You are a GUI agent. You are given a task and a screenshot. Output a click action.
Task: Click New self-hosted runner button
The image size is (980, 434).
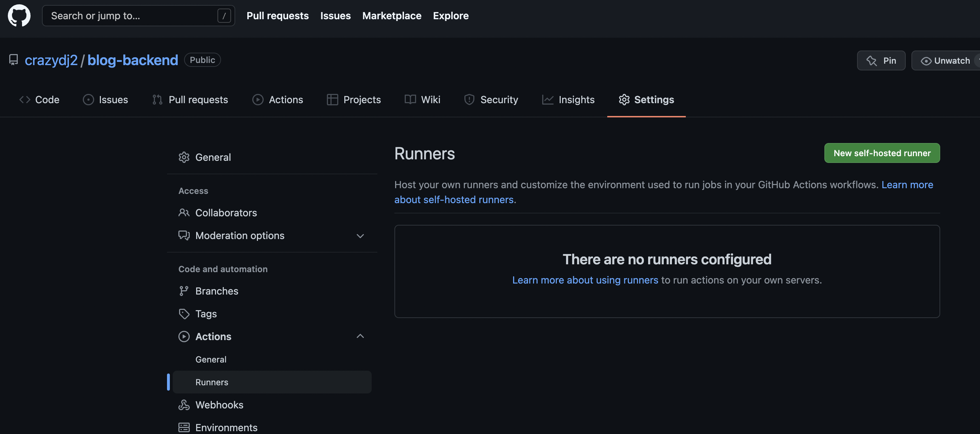point(882,153)
